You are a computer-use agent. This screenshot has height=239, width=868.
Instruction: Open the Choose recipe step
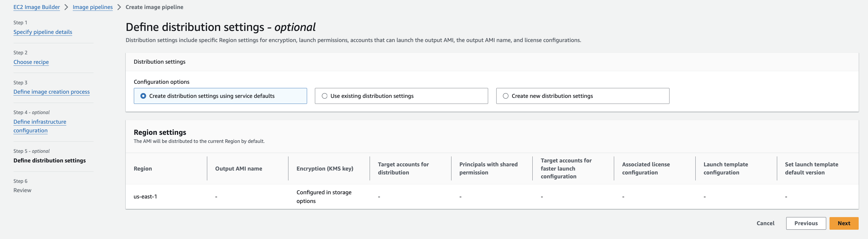tap(31, 62)
